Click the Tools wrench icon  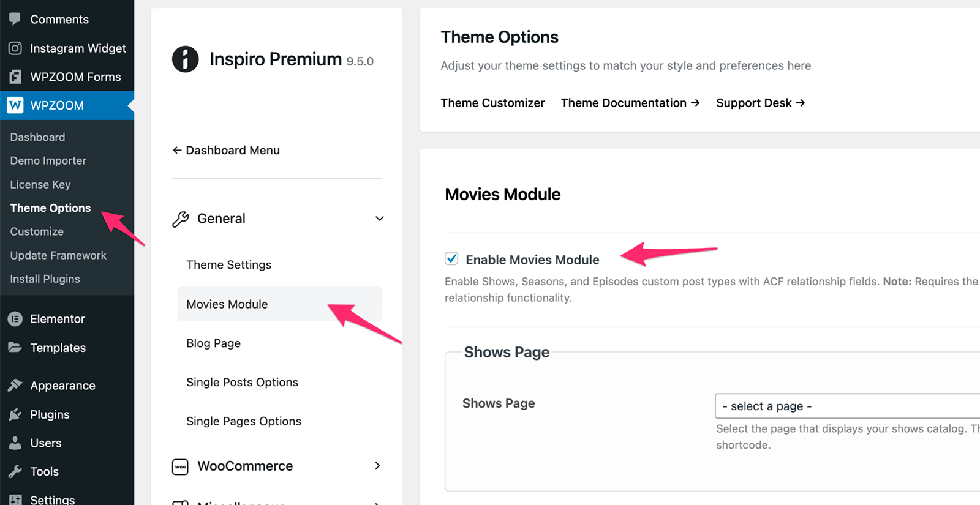click(x=15, y=471)
